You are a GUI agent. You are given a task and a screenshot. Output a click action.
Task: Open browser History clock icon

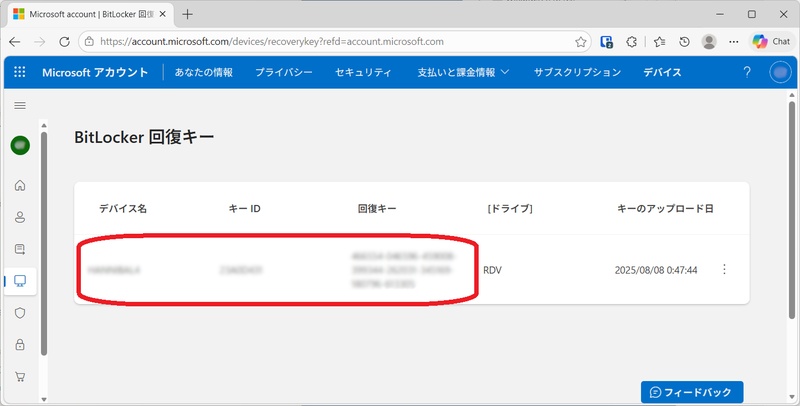point(685,42)
